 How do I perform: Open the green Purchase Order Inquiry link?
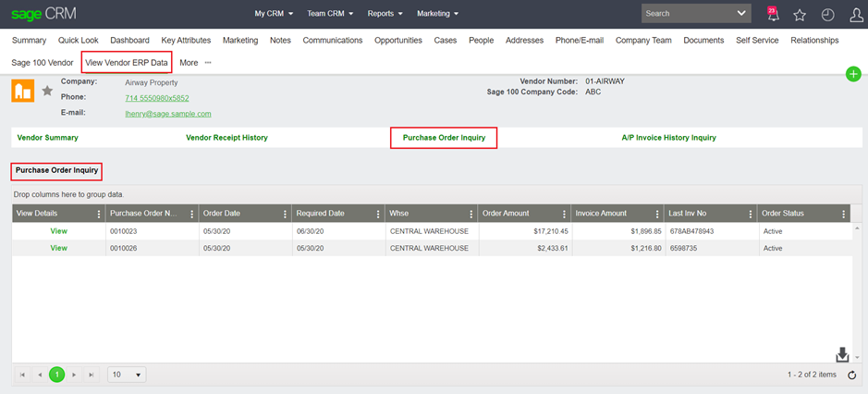(444, 138)
